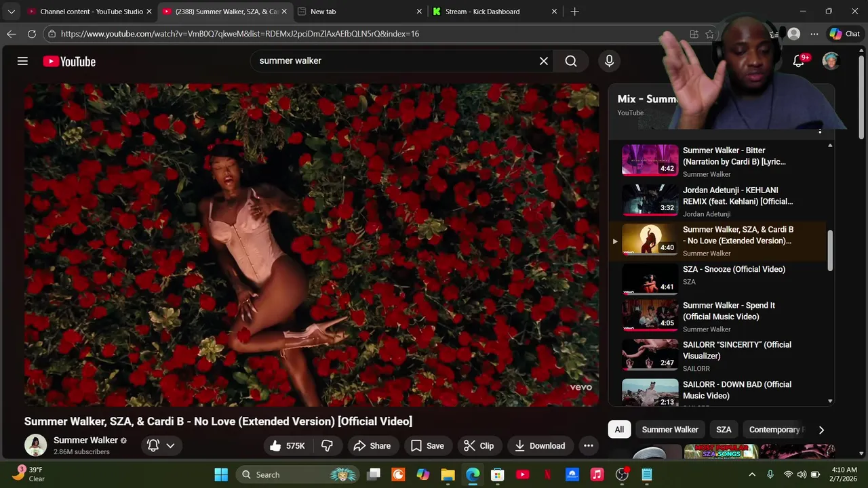Play Jordan Adetunji KEHLANI REMIX in playlist
Screen dimensions: 868x488
(x=718, y=201)
